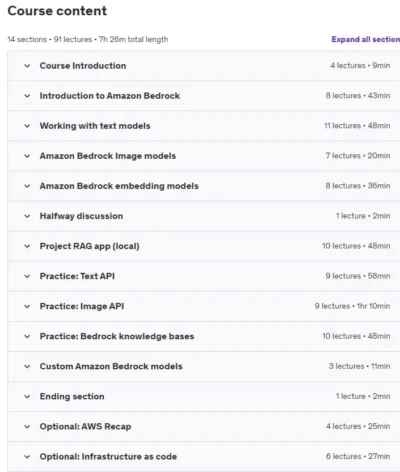This screenshot has height=472, width=400.
Task: Open chevron beside Amazon Bedrock Image models
Action: pos(27,156)
